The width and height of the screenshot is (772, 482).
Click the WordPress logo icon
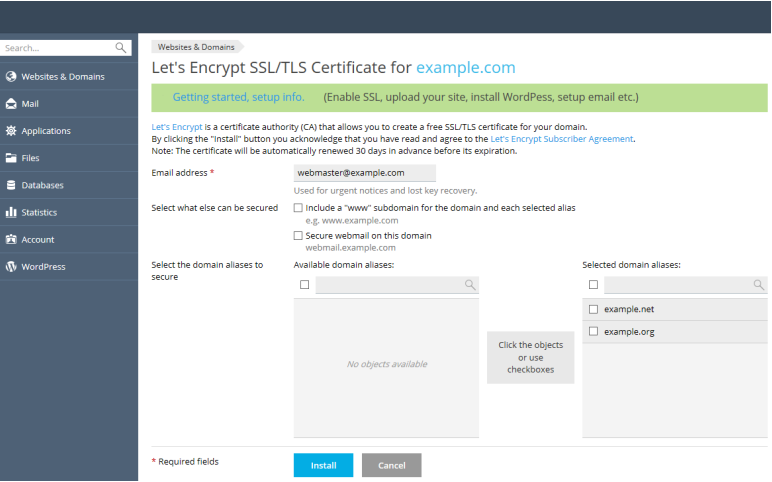[x=11, y=267]
